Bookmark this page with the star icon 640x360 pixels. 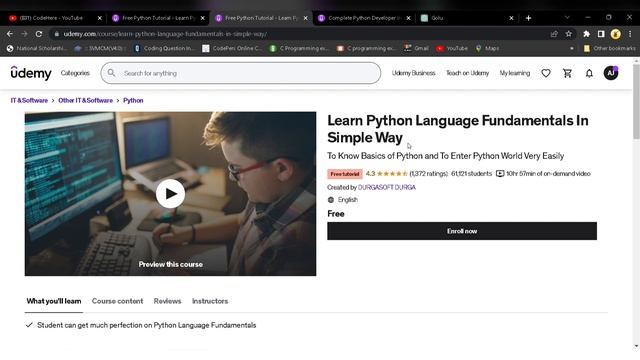tap(569, 34)
